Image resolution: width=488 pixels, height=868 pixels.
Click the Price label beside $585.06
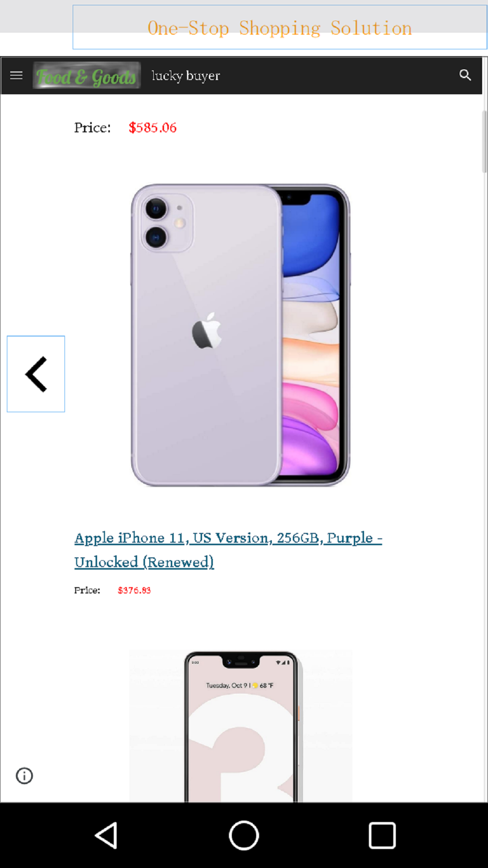92,127
